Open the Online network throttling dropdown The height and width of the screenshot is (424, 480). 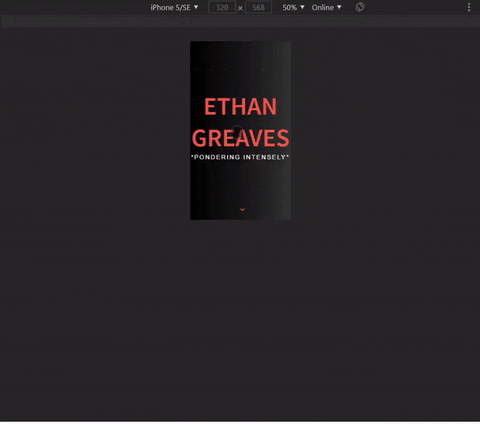pos(326,7)
